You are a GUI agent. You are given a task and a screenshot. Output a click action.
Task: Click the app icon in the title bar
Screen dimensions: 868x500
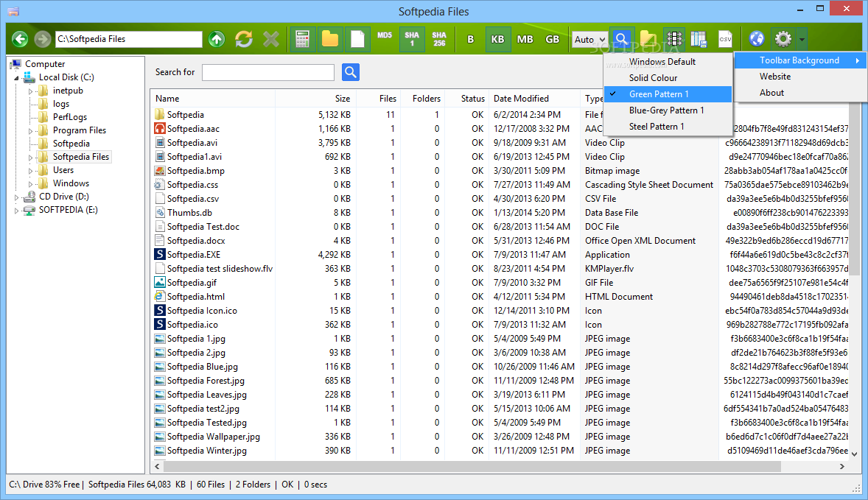pos(14,11)
